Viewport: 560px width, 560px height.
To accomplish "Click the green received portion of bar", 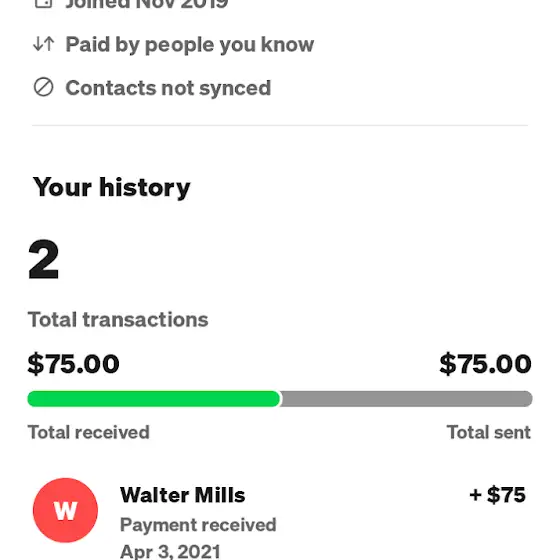I will coord(154,399).
